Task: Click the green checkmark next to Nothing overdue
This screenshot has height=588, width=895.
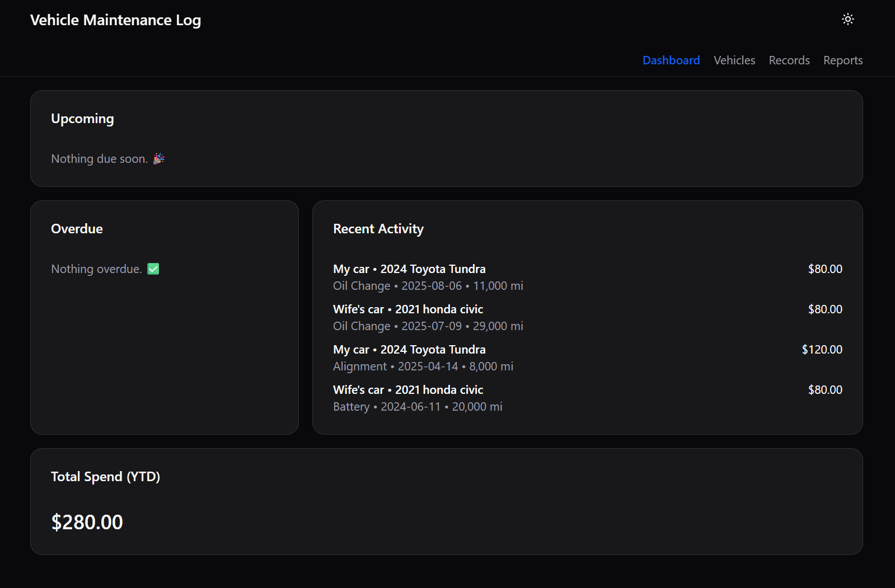Action: pos(153,269)
